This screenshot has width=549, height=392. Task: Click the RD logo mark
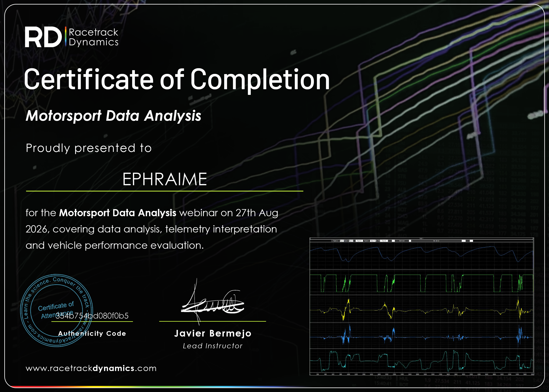43,37
